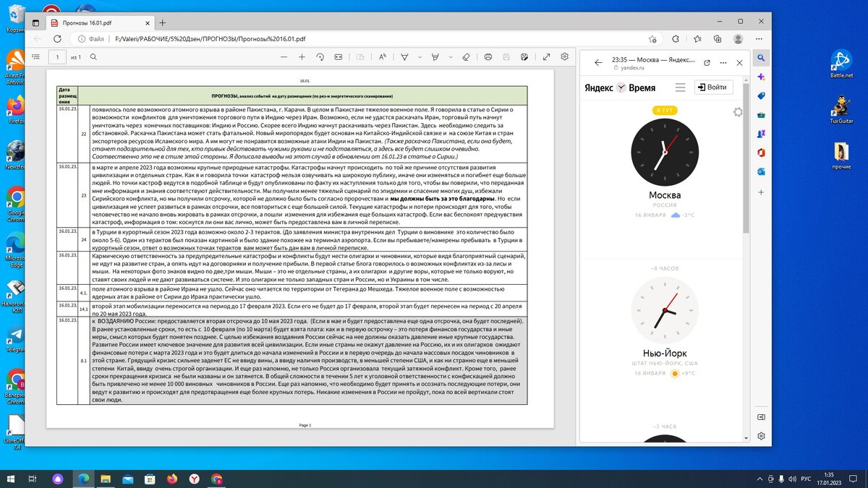
Task: Open Outlook icon in Edge sidebar
Action: tap(761, 172)
